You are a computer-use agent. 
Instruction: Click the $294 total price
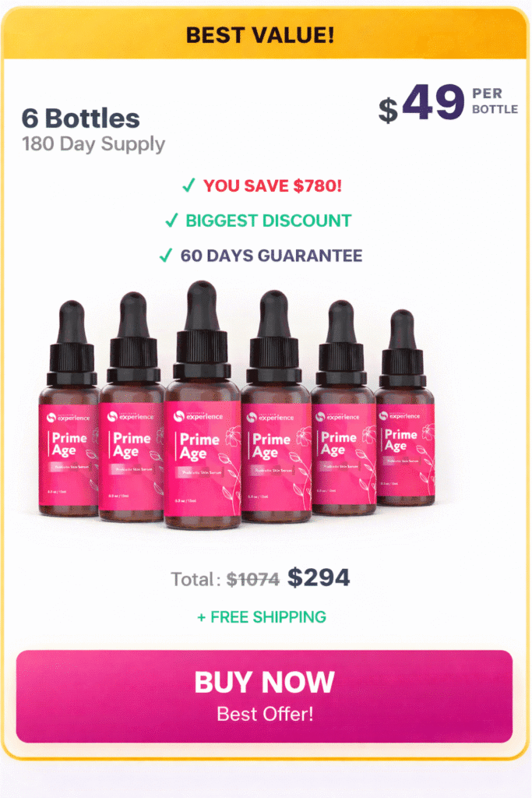pos(319,577)
